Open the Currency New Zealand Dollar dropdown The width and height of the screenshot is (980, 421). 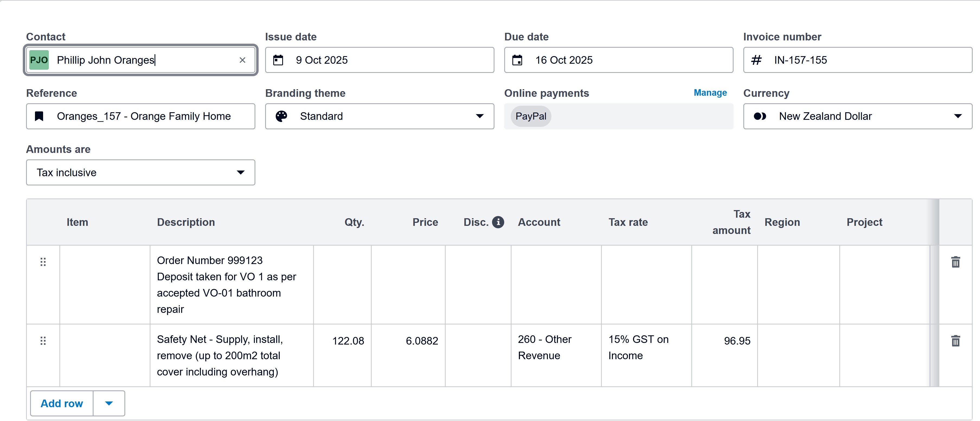click(x=957, y=116)
